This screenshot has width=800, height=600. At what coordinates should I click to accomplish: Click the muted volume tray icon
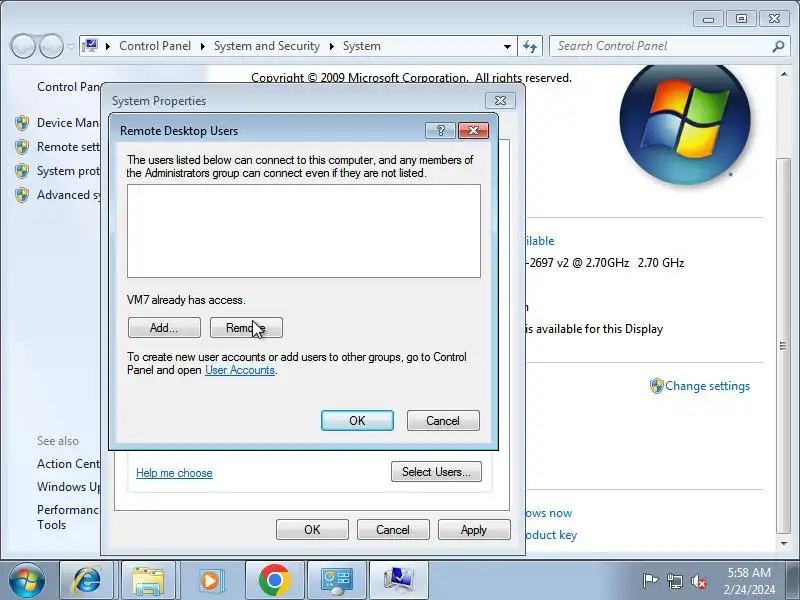pos(699,581)
